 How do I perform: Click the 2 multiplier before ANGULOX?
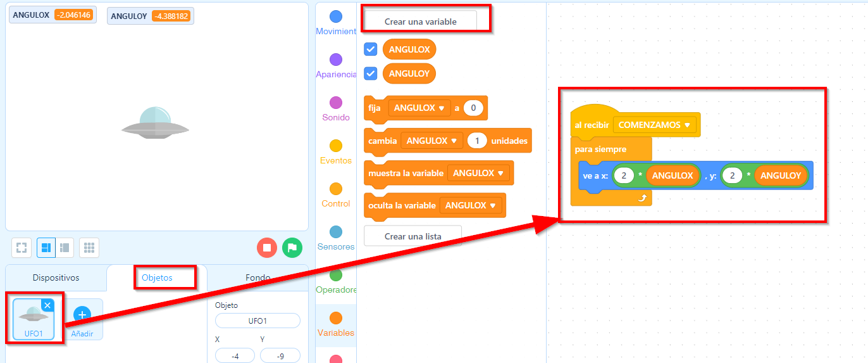[x=624, y=175]
